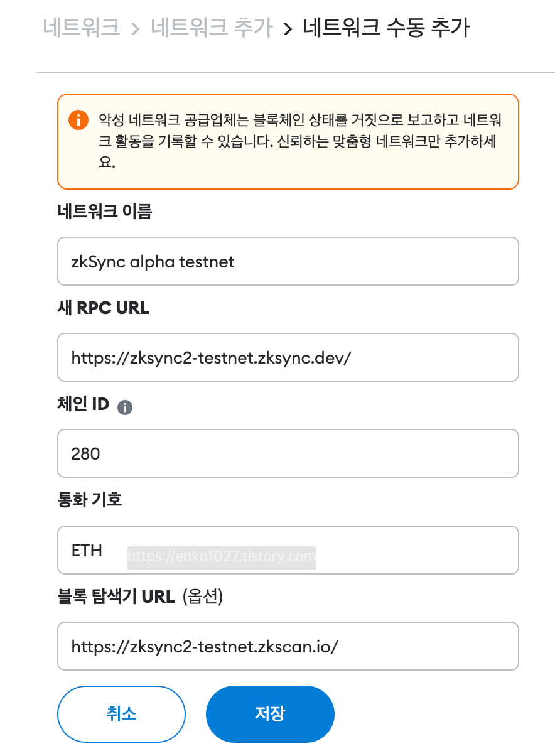Open the 네트워크 추가 breadcrumb
Screen dimensions: 555x756
coord(212,28)
